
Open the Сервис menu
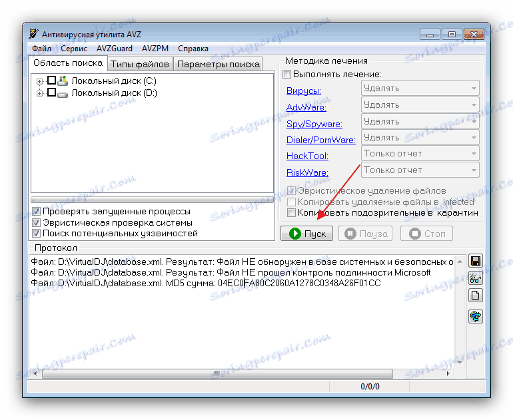[x=74, y=49]
